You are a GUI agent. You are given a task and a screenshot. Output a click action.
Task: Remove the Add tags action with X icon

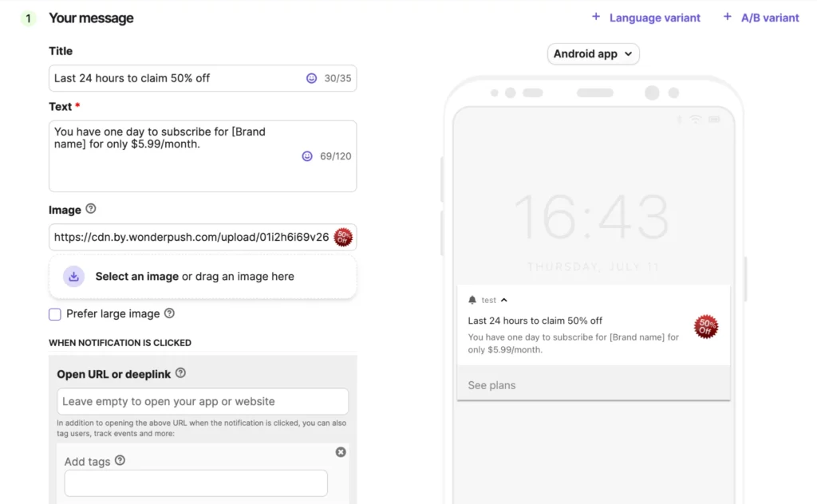[x=341, y=452]
